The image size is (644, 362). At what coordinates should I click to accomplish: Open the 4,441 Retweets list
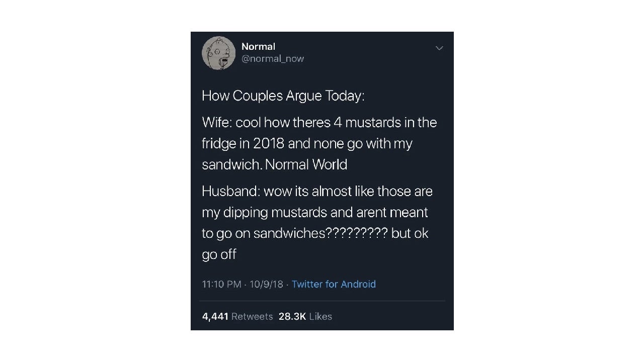pyautogui.click(x=234, y=316)
